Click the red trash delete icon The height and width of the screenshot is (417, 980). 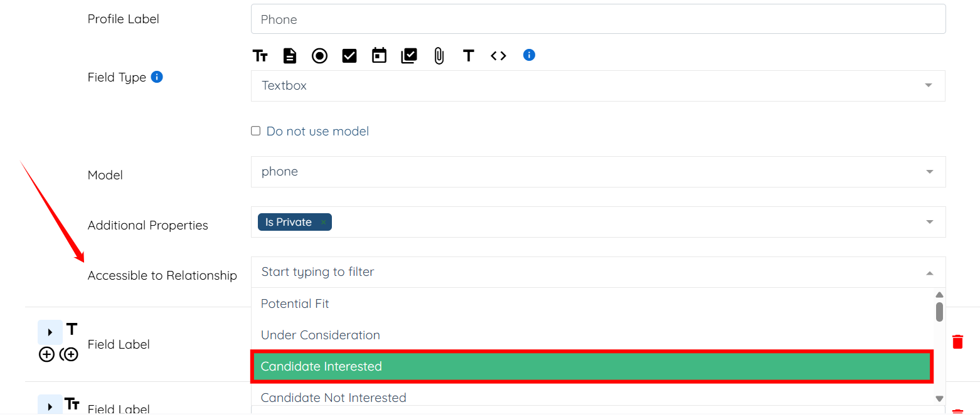pyautogui.click(x=957, y=342)
